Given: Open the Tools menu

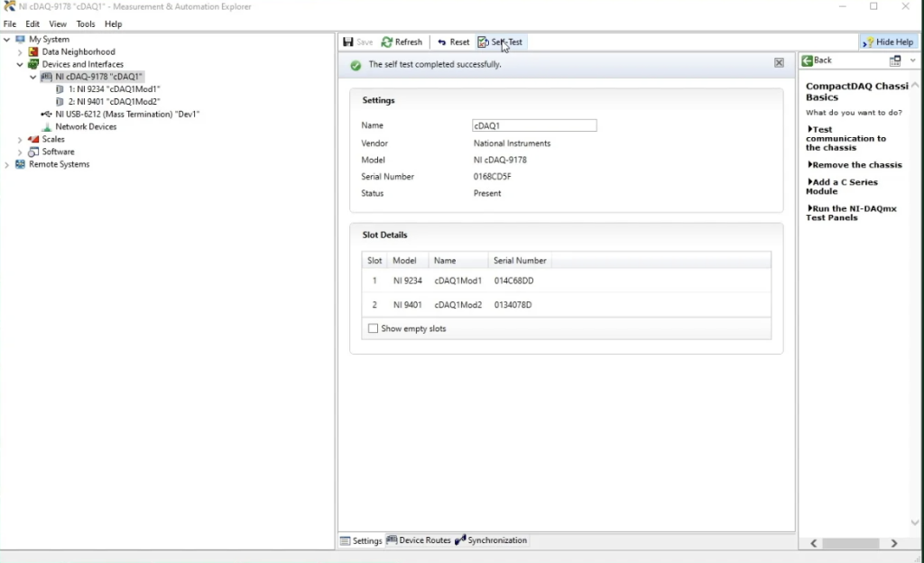Looking at the screenshot, I should coord(86,24).
